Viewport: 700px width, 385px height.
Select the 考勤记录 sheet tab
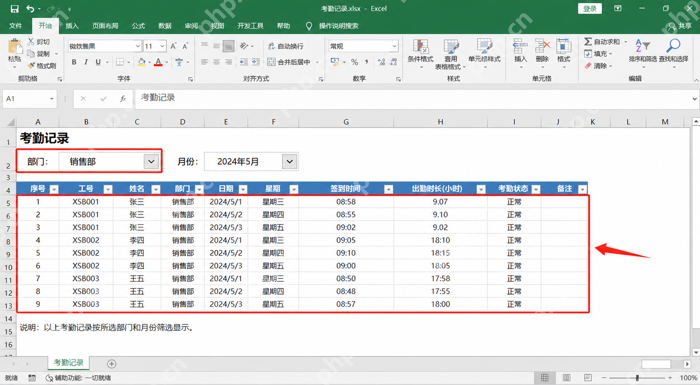[69, 363]
